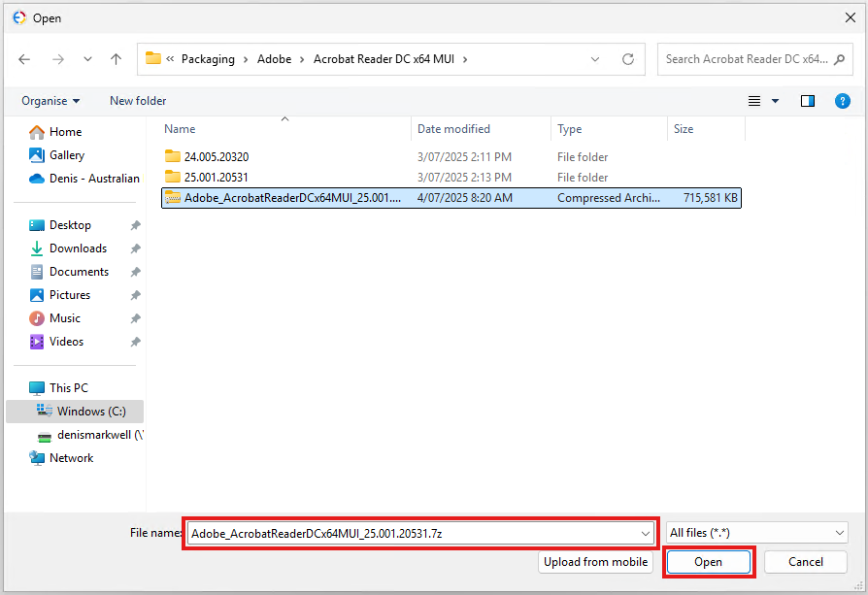Click the Search Acrobat Reader DC field
Image resolution: width=868 pixels, height=595 pixels.
[747, 59]
